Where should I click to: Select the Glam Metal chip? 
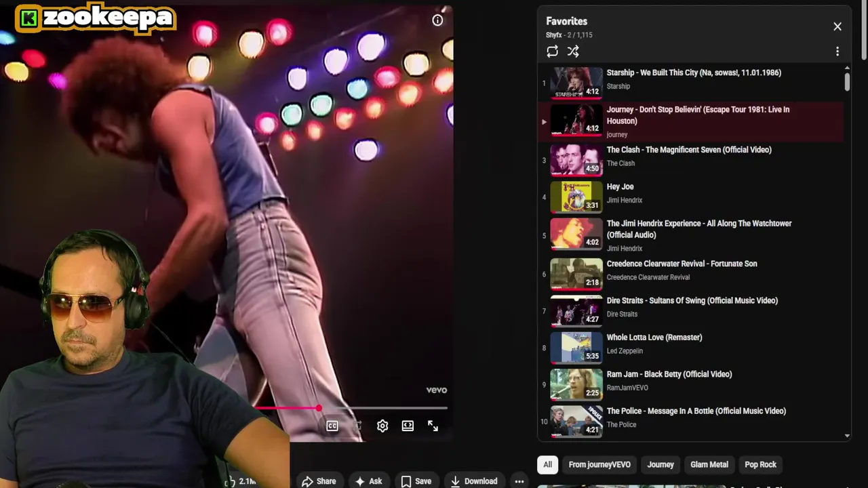pos(709,464)
